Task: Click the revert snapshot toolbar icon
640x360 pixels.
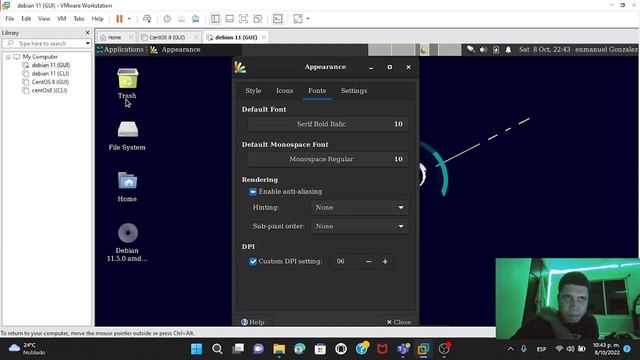Action: tap(181, 19)
